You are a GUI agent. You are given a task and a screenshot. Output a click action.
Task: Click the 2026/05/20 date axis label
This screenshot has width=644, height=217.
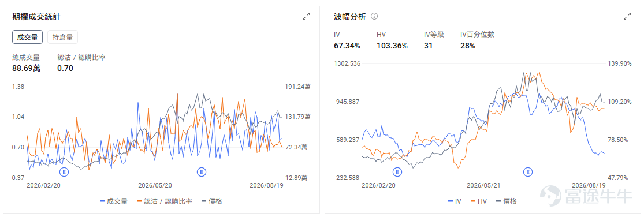pyautogui.click(x=155, y=185)
